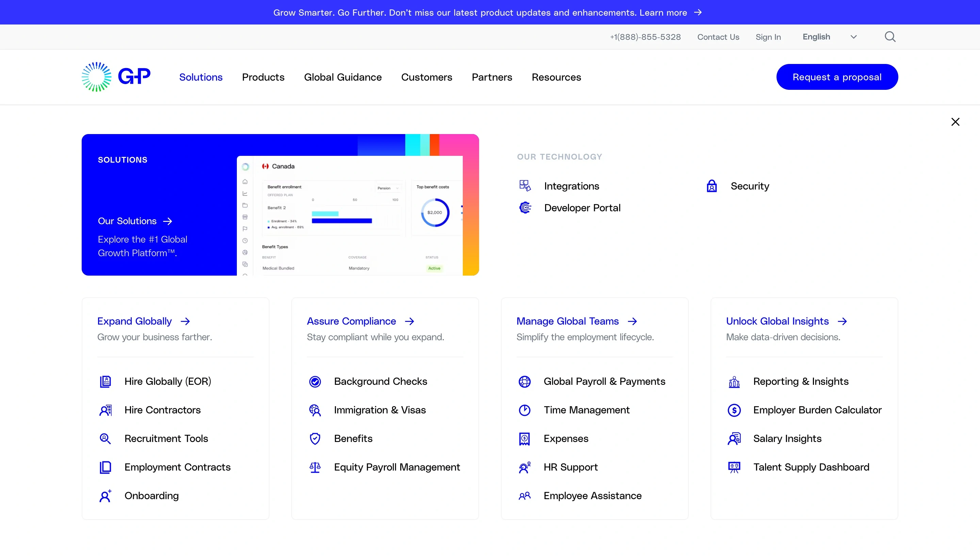Open the Resources navigation menu
This screenshot has width=980, height=558.
point(556,77)
